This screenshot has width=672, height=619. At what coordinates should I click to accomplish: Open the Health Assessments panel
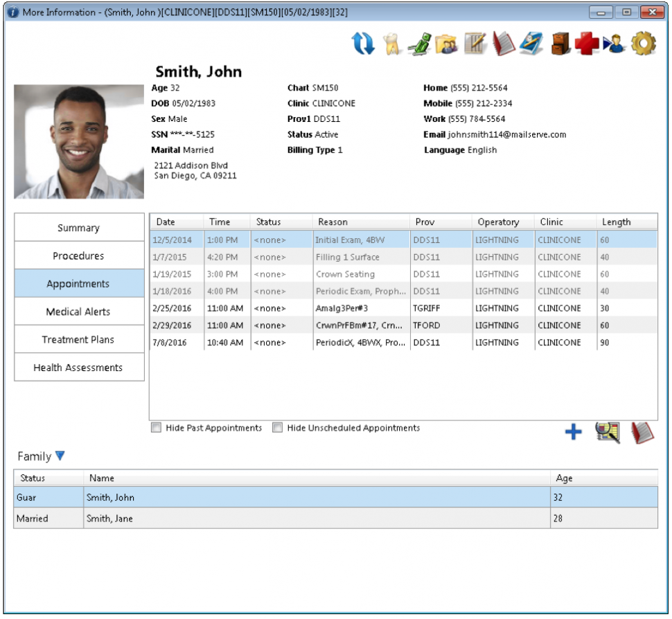(78, 368)
